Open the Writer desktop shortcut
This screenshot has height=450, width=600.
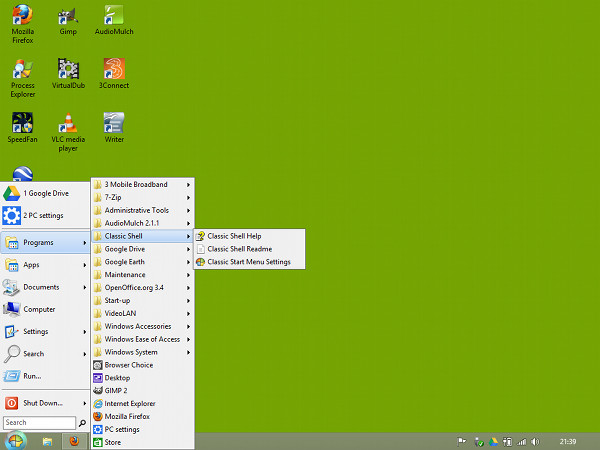(x=114, y=128)
